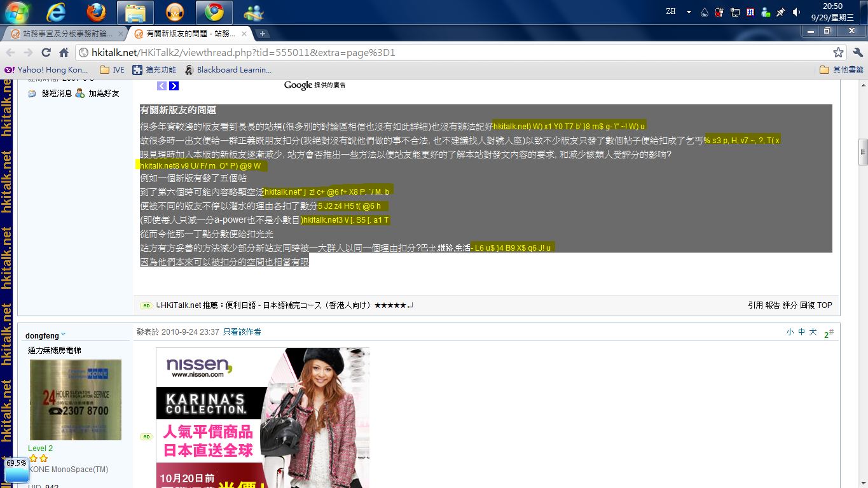Expand the language bar options arrow
The image size is (868, 488).
click(689, 12)
